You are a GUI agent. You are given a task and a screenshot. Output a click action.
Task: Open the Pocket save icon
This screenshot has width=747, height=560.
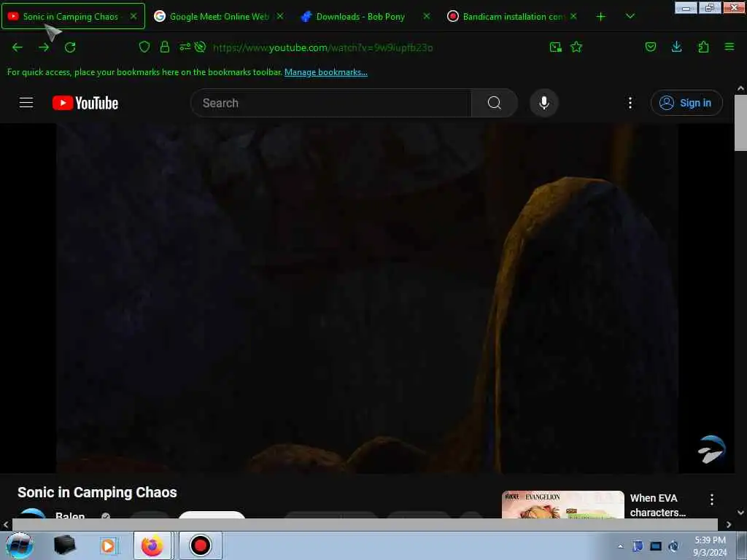(x=650, y=47)
